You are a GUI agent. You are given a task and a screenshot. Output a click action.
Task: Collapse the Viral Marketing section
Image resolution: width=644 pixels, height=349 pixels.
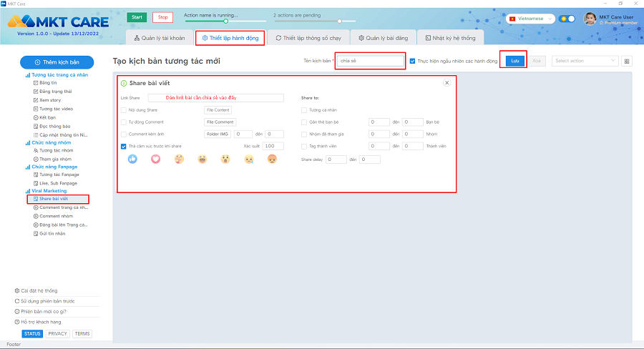(x=49, y=191)
